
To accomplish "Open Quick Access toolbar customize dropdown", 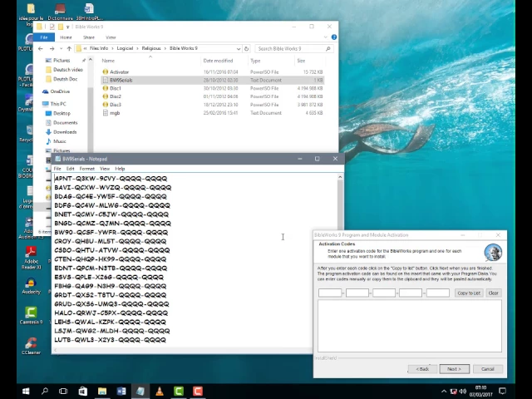I will coord(68,27).
